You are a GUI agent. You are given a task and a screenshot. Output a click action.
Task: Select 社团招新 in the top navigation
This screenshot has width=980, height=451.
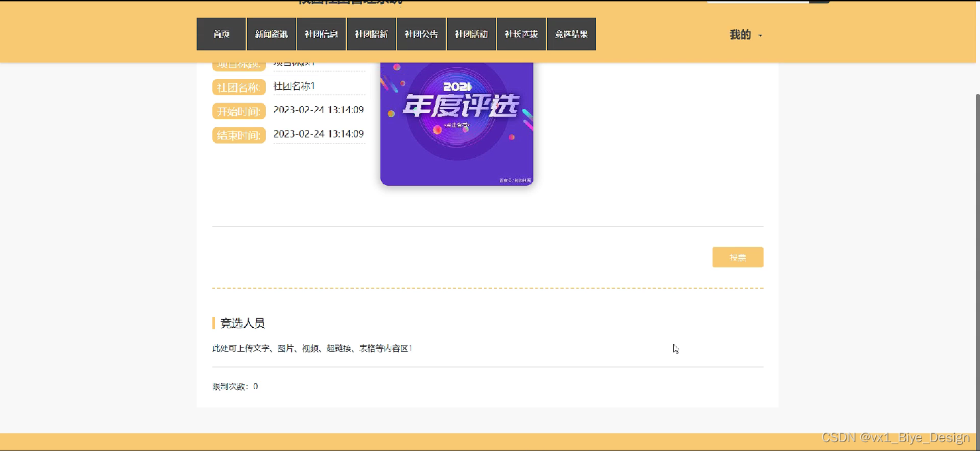(x=372, y=34)
